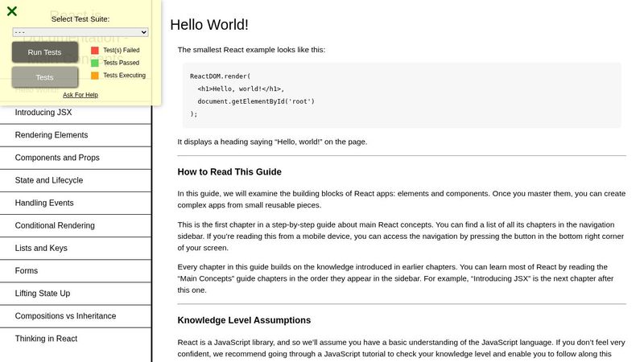This screenshot has height=362, width=644.
Task: Select Conditional Rendering in navigation
Action: click(76, 225)
